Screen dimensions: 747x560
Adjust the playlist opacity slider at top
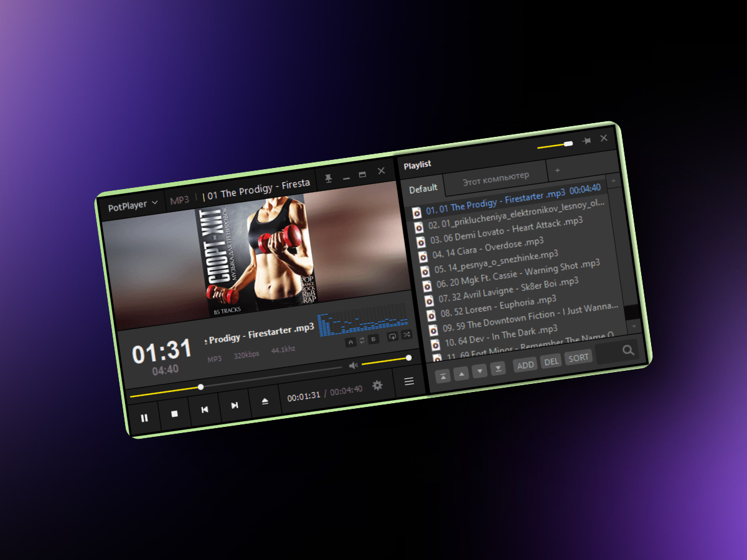coord(555,146)
